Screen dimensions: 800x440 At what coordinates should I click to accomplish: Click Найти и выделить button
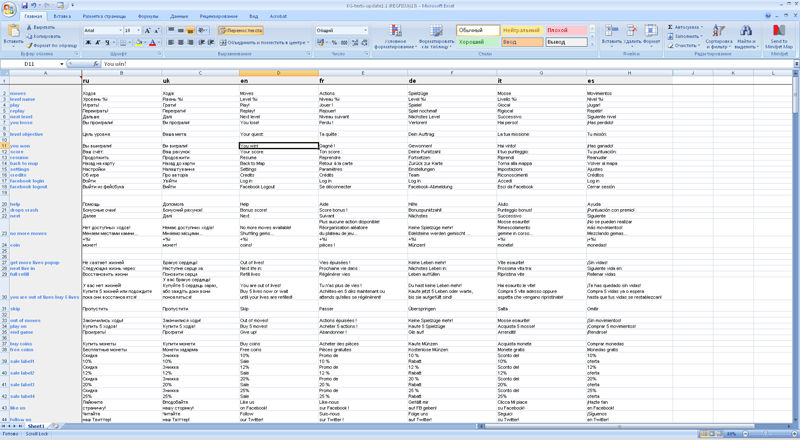pyautogui.click(x=745, y=36)
